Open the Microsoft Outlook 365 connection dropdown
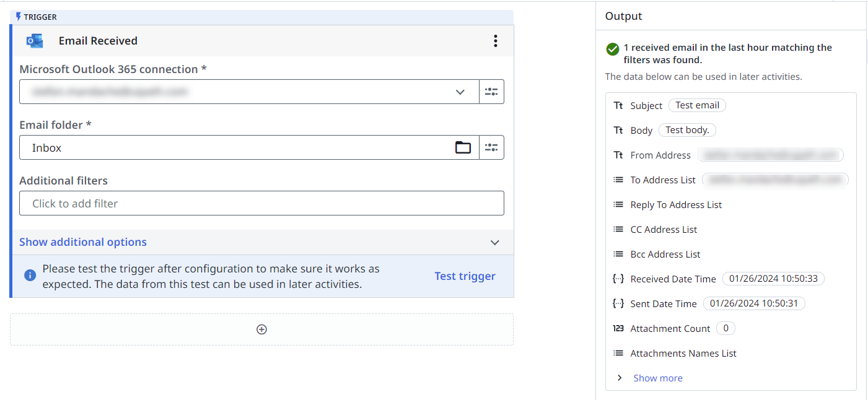The image size is (868, 400). [460, 92]
